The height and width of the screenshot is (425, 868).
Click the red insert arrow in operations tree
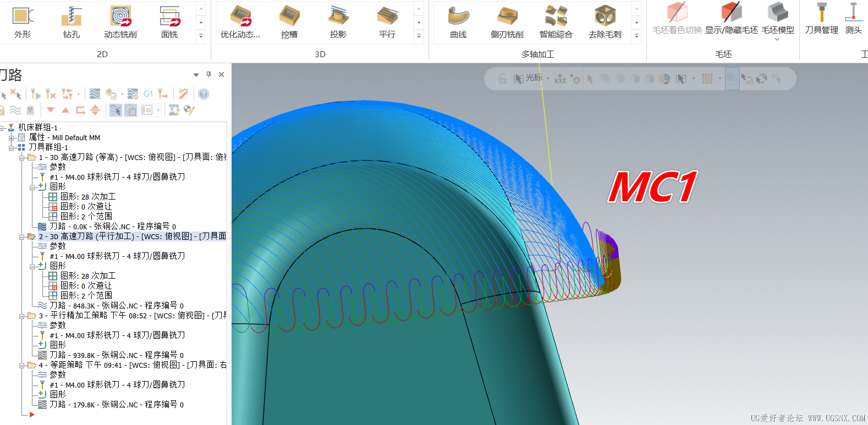click(x=32, y=415)
